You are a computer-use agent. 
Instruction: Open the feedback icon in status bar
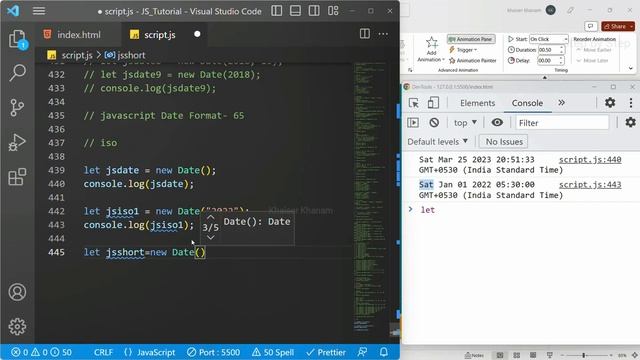[x=362, y=352]
